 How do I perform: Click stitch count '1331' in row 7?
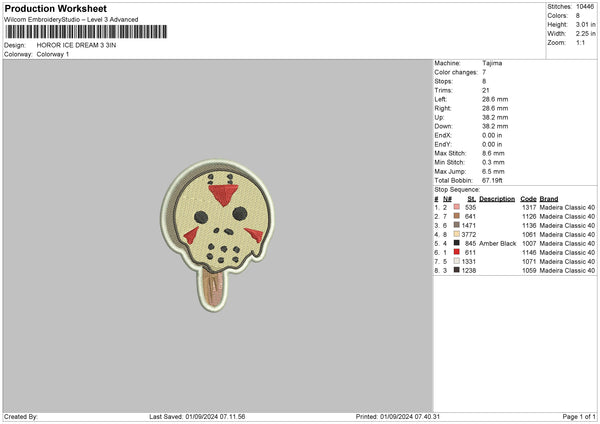(x=469, y=261)
